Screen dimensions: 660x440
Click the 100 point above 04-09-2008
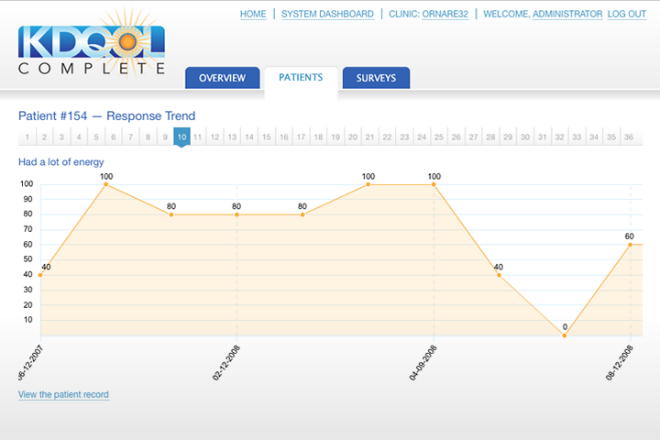(x=434, y=184)
